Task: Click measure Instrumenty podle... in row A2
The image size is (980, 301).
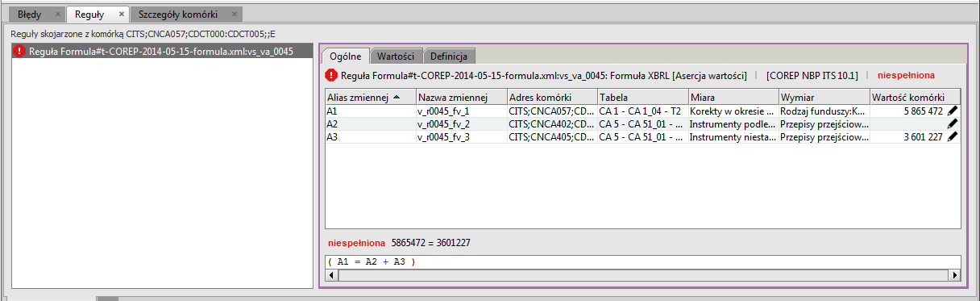Action: click(733, 124)
